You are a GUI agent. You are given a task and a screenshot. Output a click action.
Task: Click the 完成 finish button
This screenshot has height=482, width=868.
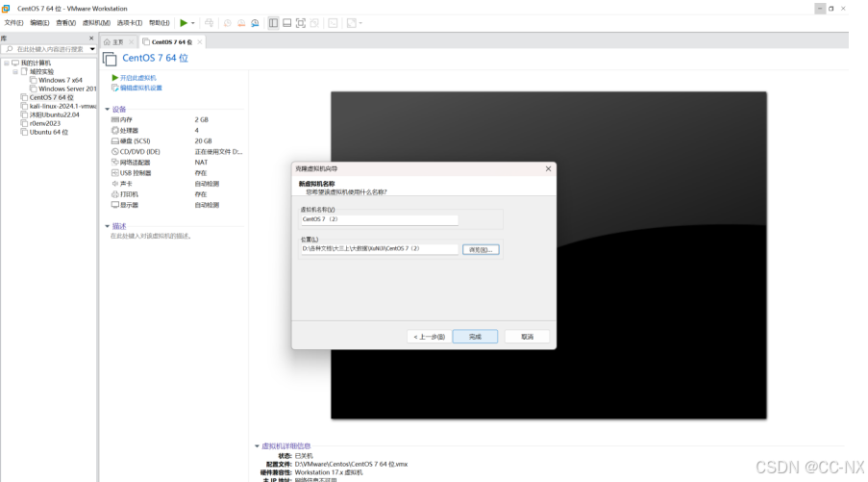[475, 337]
